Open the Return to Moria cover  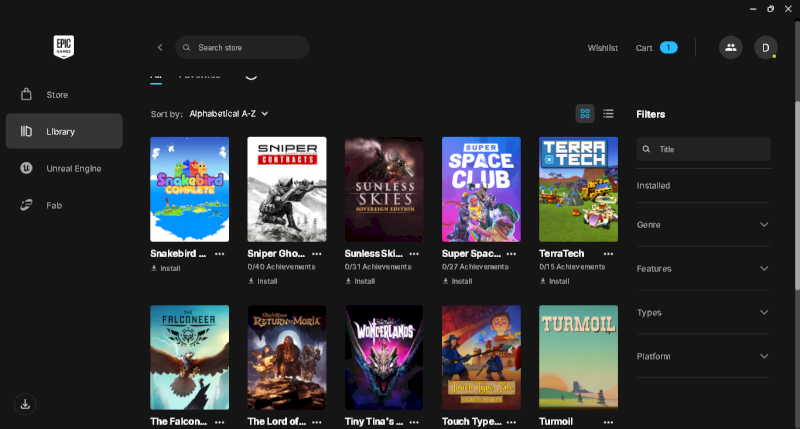[x=287, y=358]
